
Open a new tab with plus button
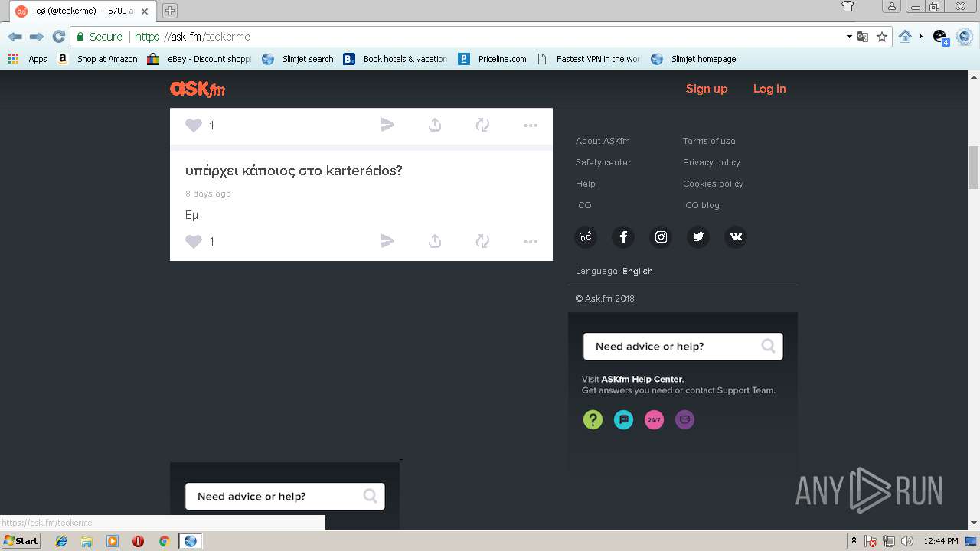170,11
